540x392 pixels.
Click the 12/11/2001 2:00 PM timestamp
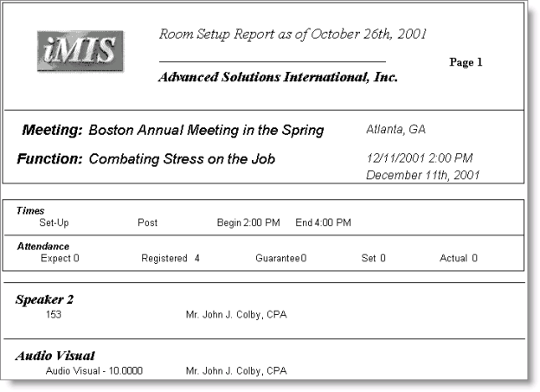pos(419,158)
